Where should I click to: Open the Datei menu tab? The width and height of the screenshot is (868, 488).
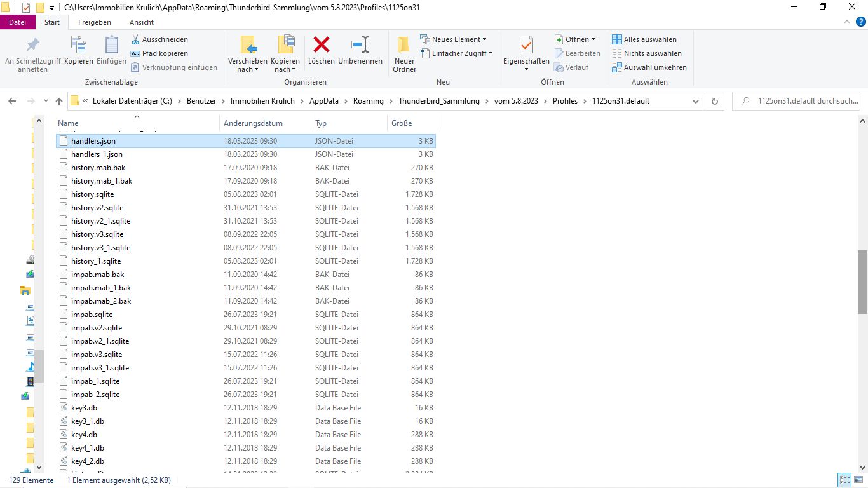coord(18,22)
